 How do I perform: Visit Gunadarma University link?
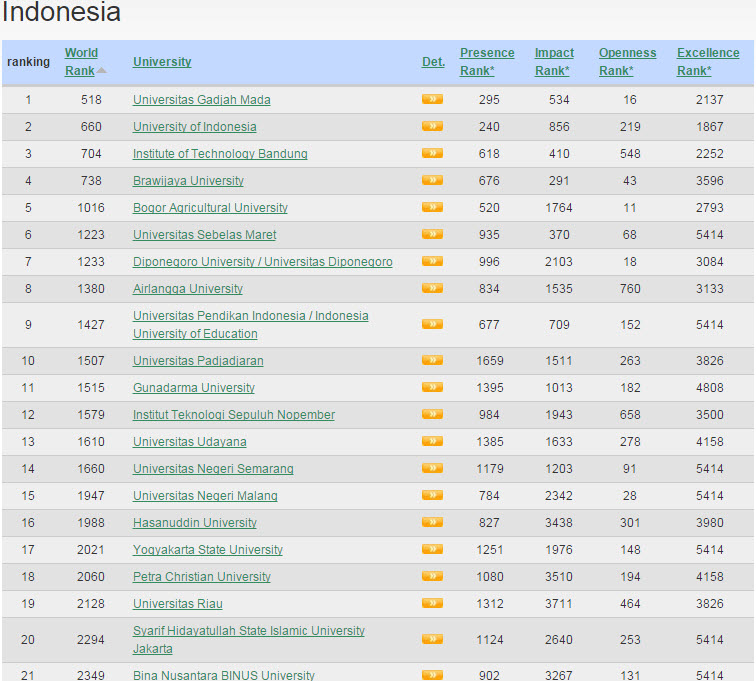point(193,388)
